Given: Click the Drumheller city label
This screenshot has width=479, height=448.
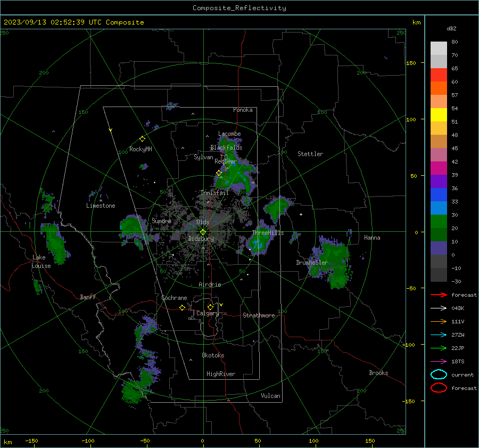Looking at the screenshot, I should click(312, 263).
